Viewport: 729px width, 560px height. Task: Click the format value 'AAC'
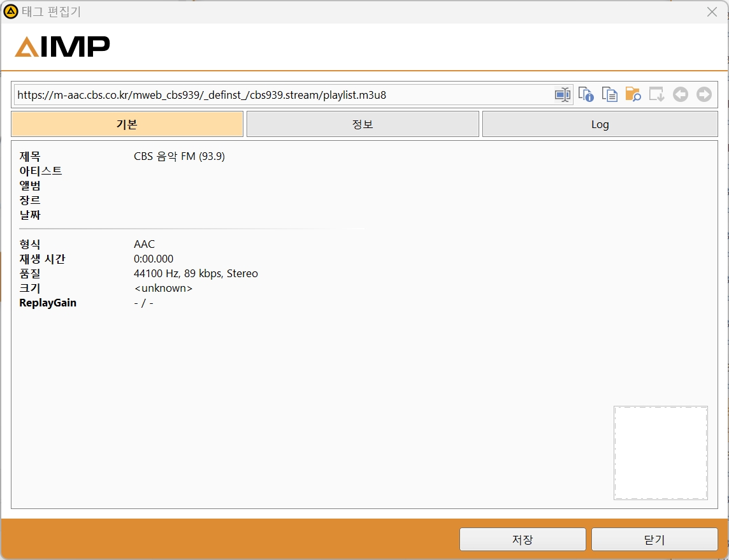[144, 244]
